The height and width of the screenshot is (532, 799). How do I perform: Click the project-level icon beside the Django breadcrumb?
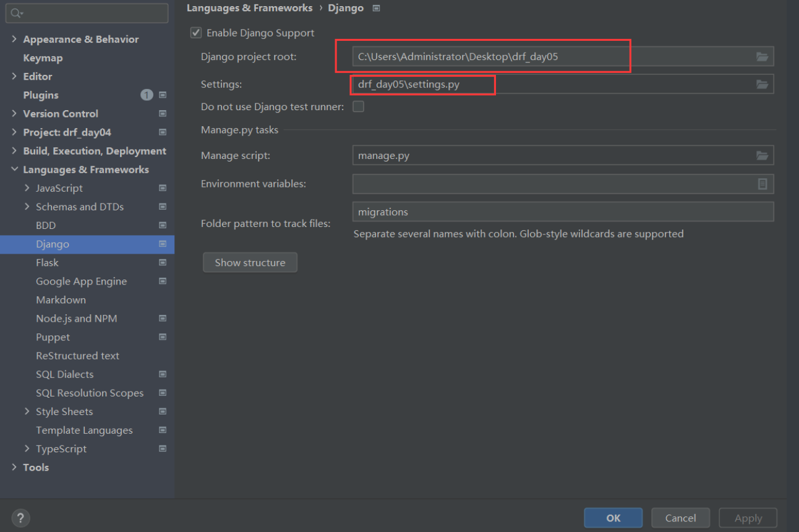[x=376, y=9]
